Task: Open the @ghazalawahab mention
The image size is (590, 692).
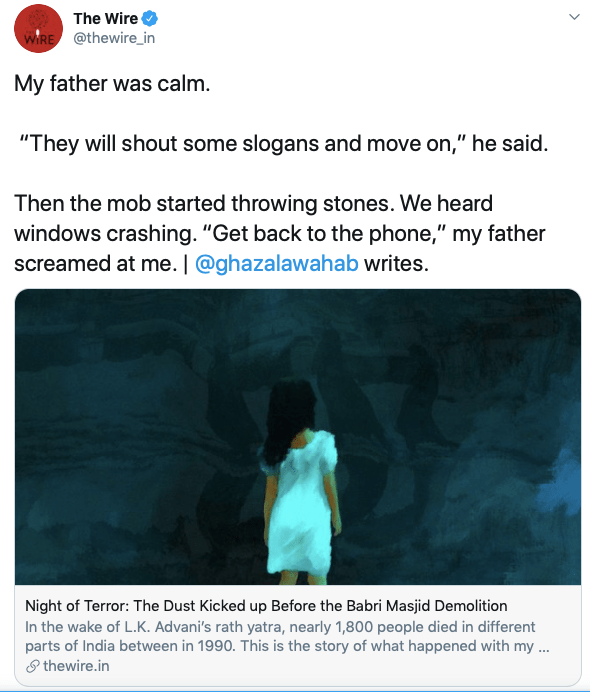Action: tap(277, 263)
